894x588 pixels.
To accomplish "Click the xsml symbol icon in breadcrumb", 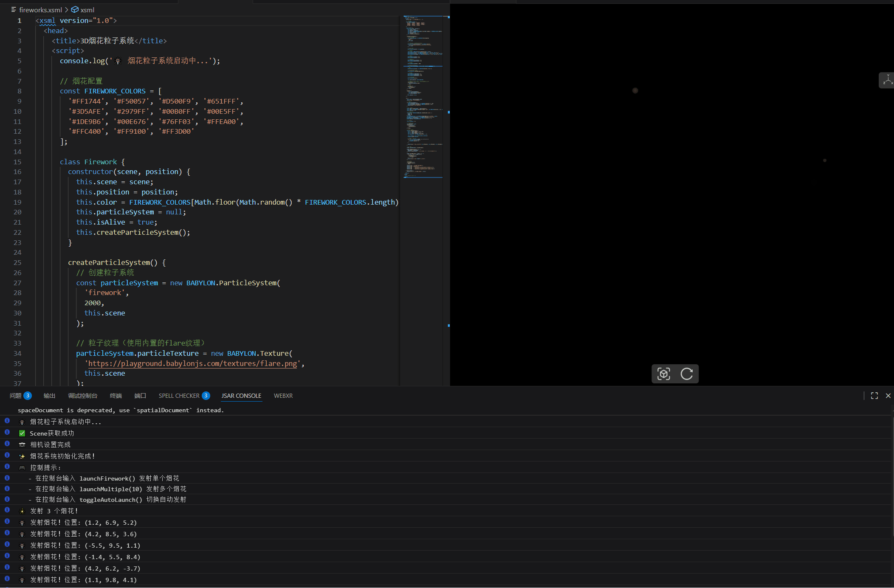I will 75,10.
